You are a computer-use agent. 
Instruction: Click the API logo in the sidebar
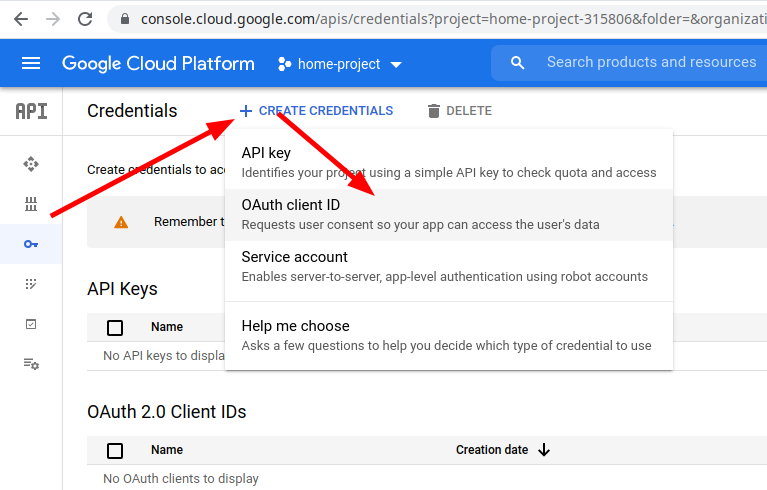(31, 111)
